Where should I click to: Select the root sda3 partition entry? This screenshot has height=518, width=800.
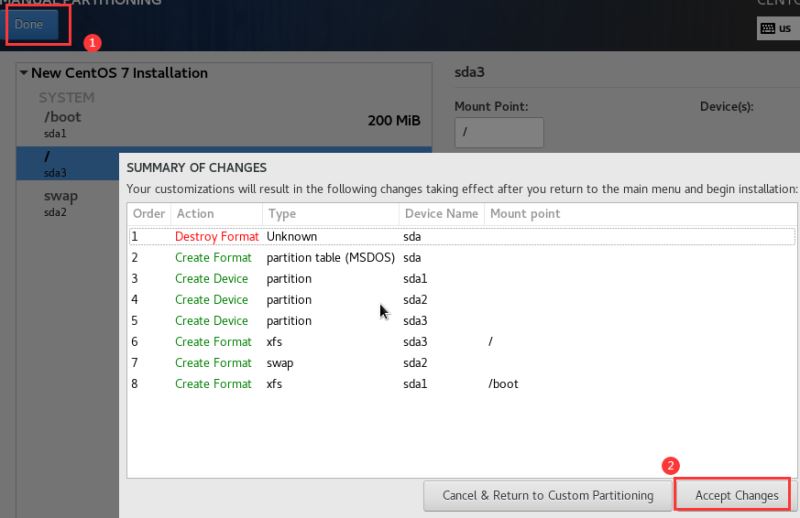[x=62, y=163]
